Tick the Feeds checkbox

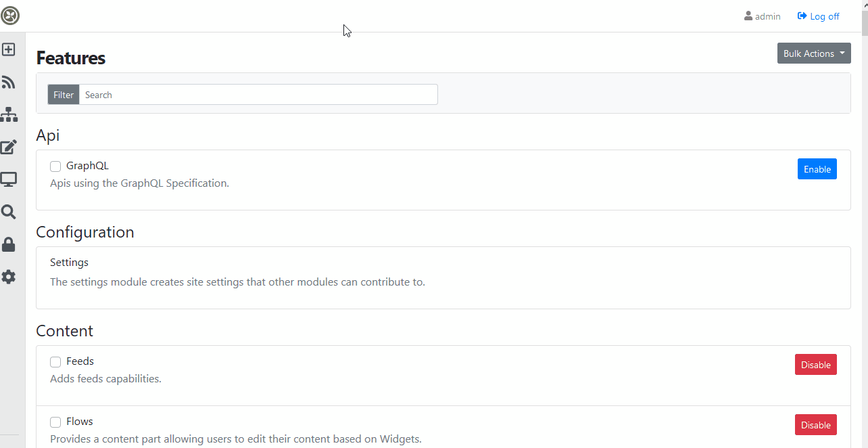point(55,362)
